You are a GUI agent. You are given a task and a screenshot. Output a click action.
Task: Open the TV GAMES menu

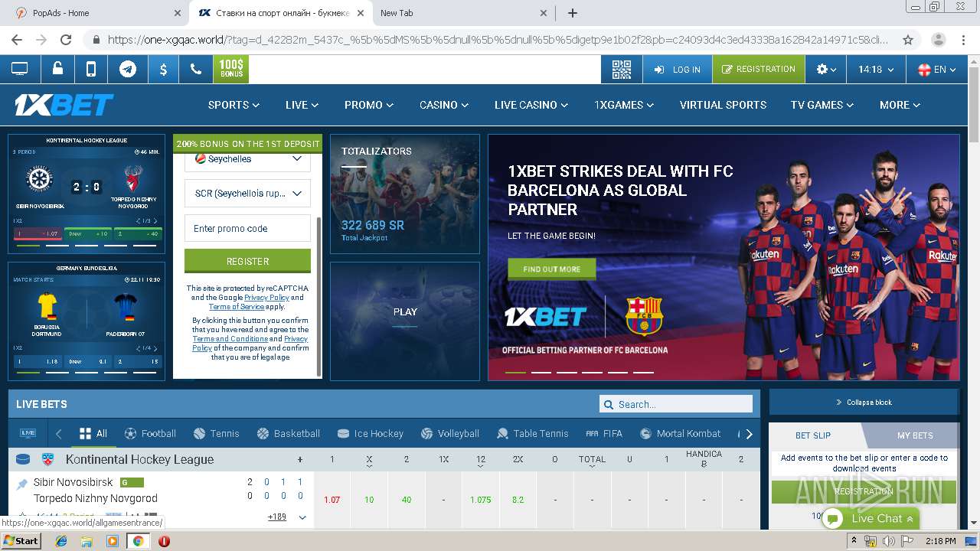tap(822, 105)
